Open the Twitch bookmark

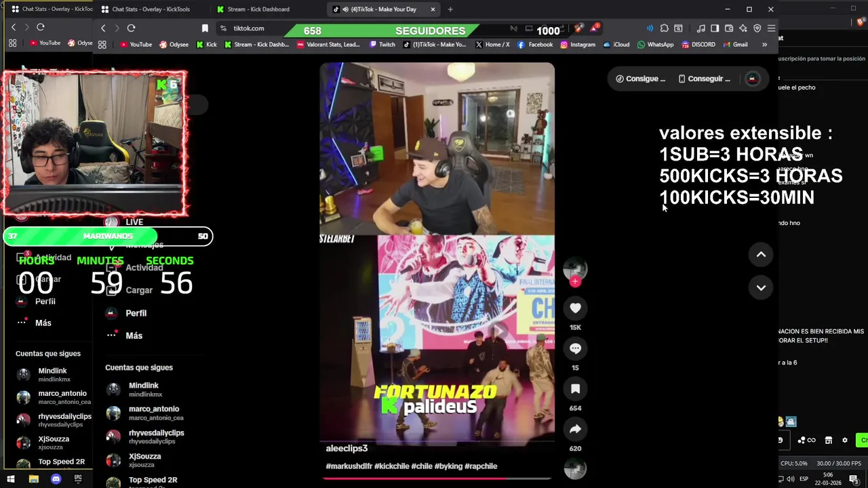coord(382,45)
